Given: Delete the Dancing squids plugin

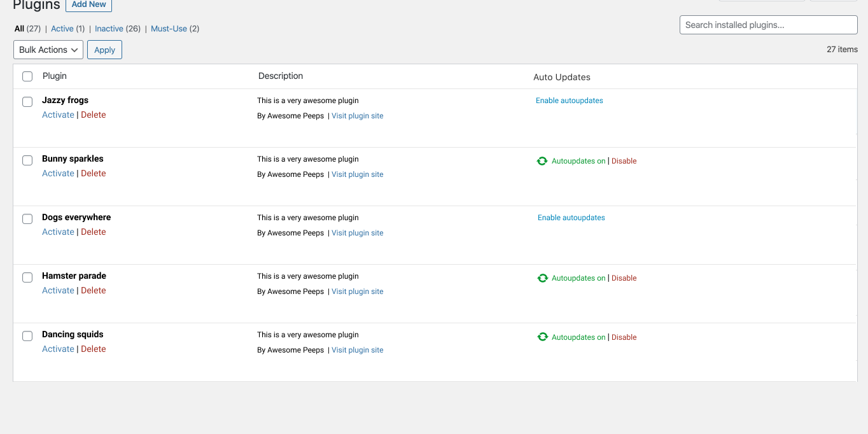Looking at the screenshot, I should click(x=94, y=349).
